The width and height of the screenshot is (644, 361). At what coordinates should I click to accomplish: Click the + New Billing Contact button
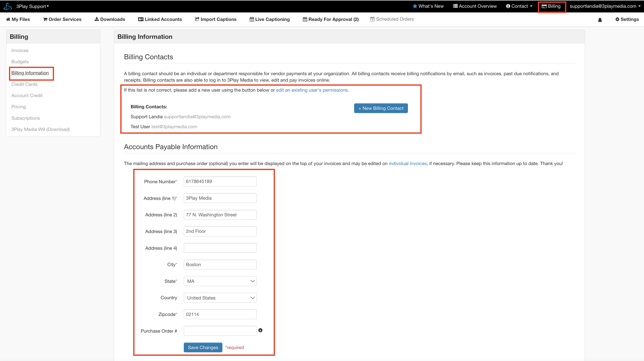(x=381, y=108)
